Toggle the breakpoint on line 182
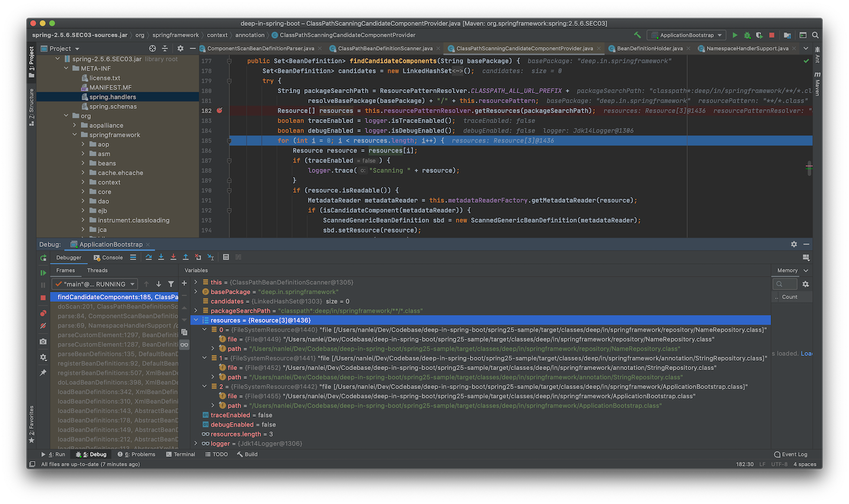 click(219, 110)
